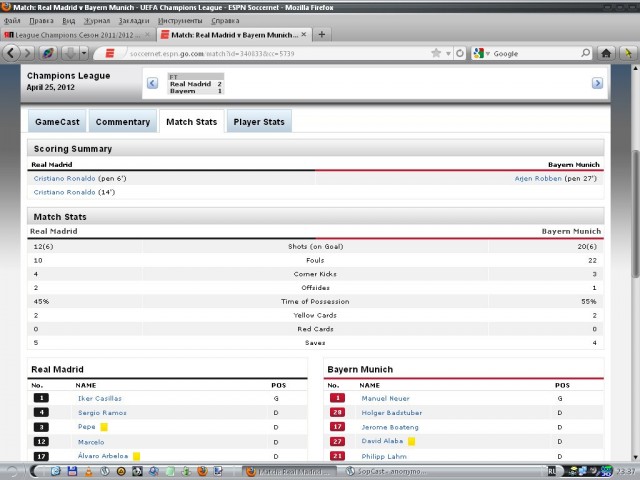Open dropdown next to downloads button
The width and height of the screenshot is (640, 480).
tap(84, 53)
